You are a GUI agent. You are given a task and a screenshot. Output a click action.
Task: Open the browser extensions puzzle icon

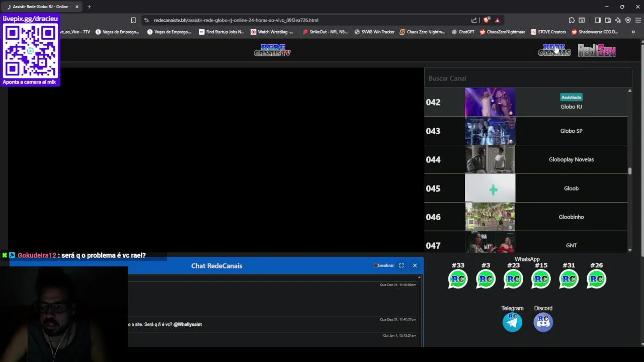[572, 20]
